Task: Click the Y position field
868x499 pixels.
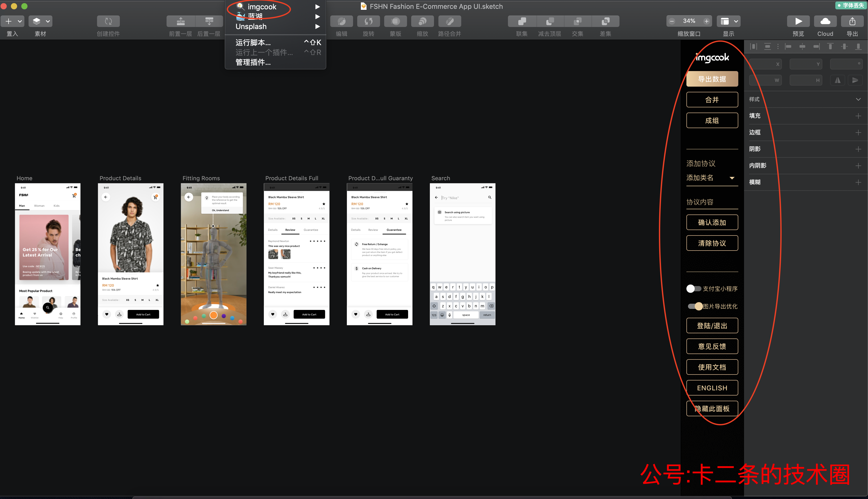Action: pyautogui.click(x=806, y=64)
